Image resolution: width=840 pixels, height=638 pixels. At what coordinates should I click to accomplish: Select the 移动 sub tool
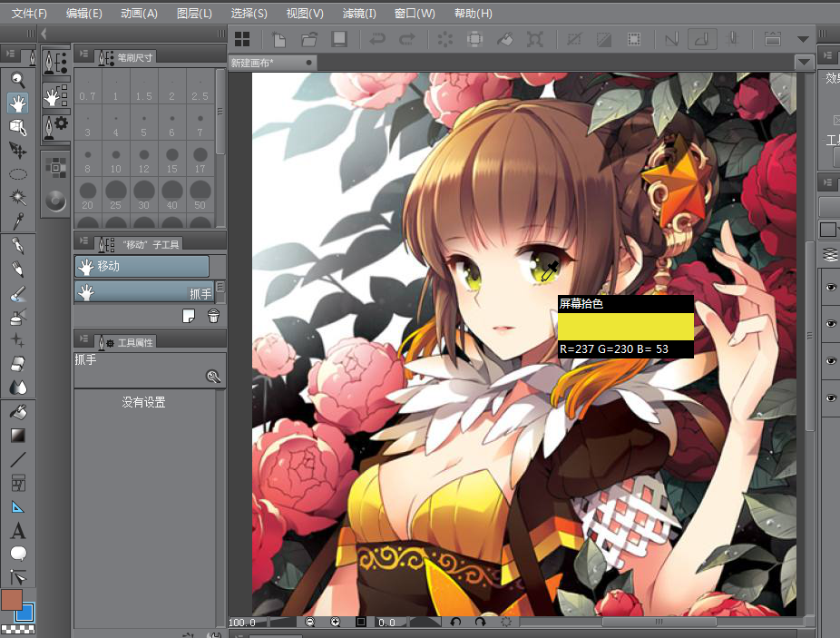point(142,266)
